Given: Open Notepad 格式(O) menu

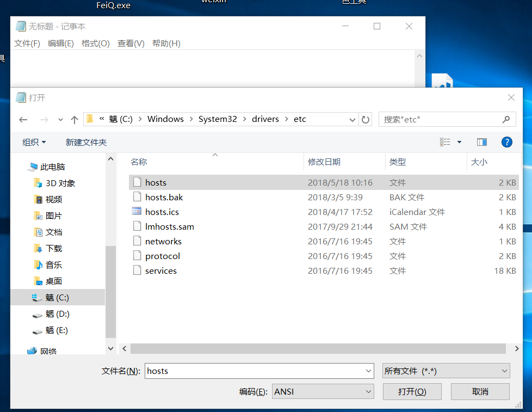Looking at the screenshot, I should pyautogui.click(x=95, y=44).
